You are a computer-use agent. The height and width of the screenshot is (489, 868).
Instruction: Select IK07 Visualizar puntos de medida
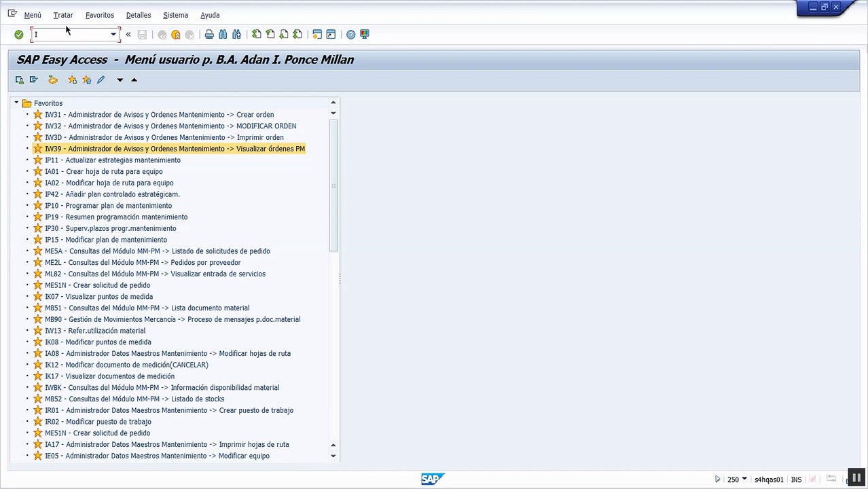click(x=98, y=297)
